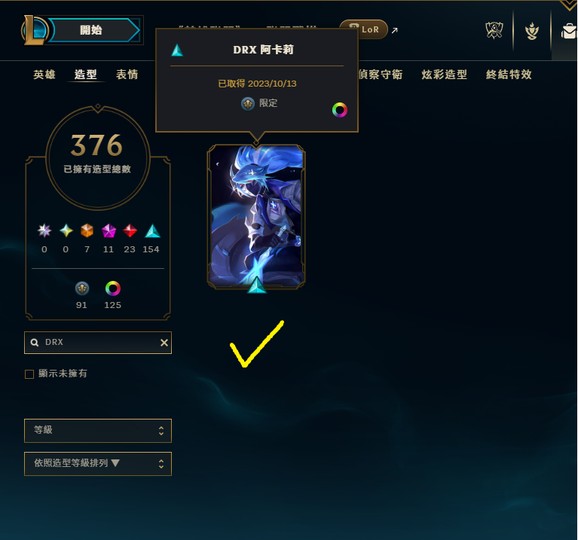This screenshot has height=540, width=578.
Task: Clear the DRX search with X
Action: tap(164, 343)
